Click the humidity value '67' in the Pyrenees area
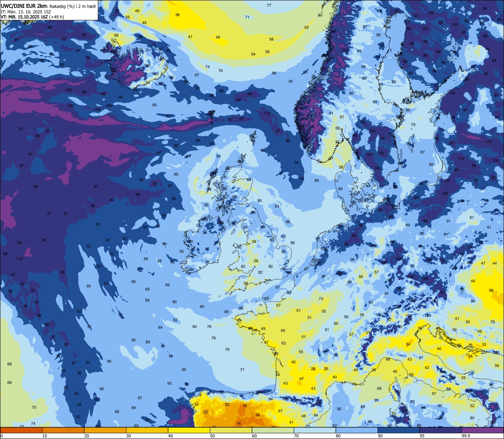 coord(280,411)
